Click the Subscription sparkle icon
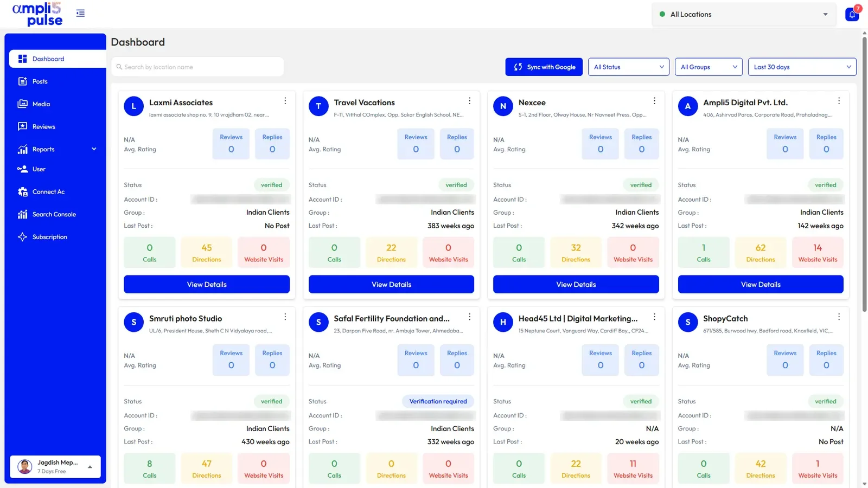 click(22, 237)
